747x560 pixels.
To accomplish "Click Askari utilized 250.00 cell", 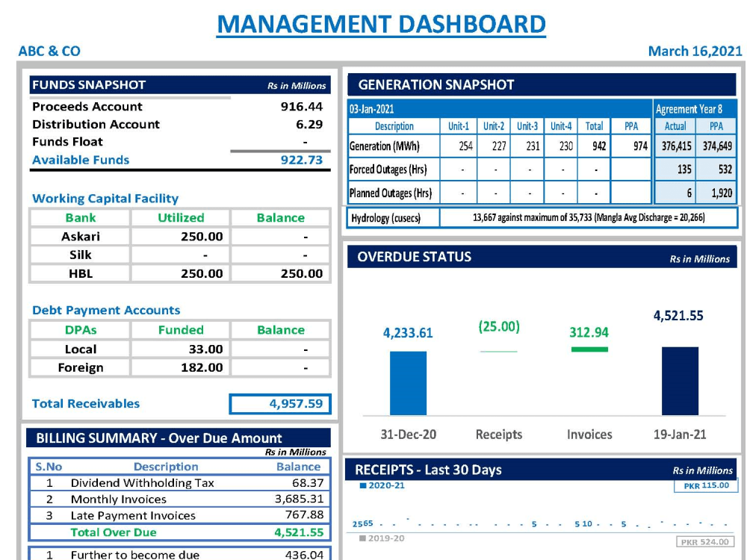I will click(x=181, y=237).
